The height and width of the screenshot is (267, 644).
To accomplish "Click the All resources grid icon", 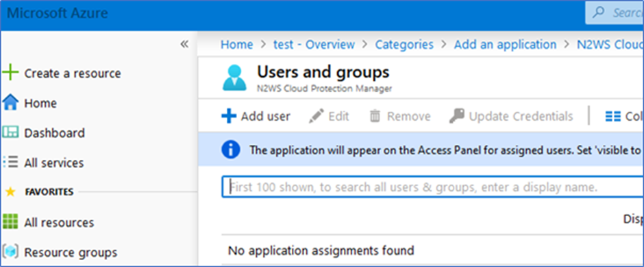I will point(10,222).
